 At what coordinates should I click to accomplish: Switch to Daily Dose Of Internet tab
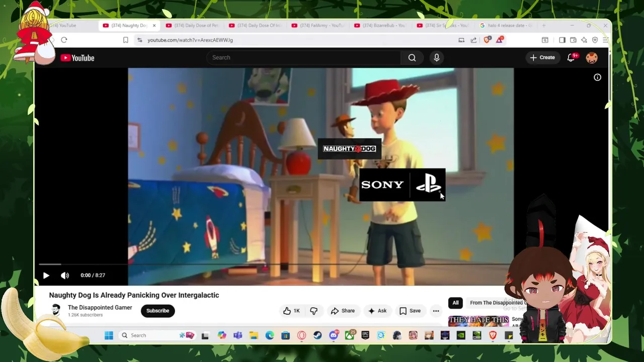click(255, 26)
